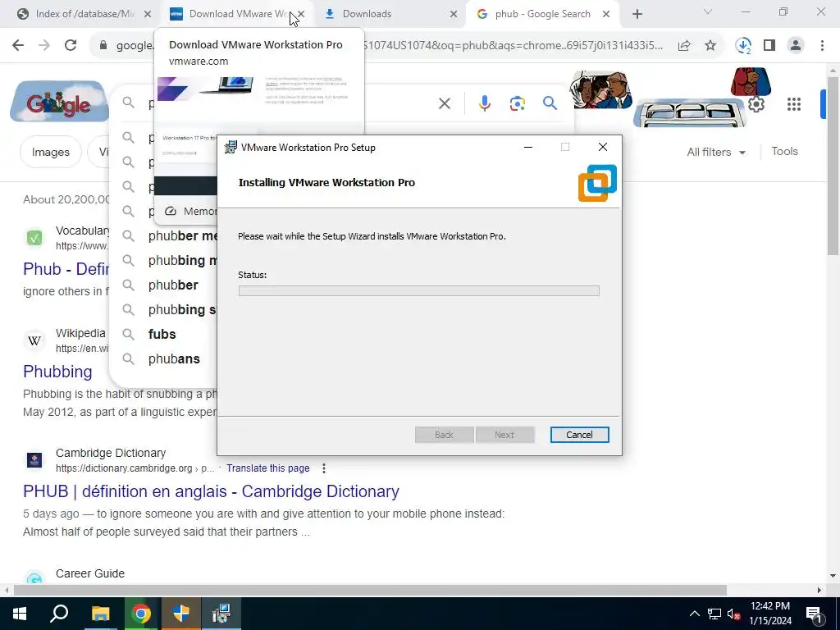Click the security shield taskbar icon
This screenshot has width=840, height=630.
[x=181, y=614]
